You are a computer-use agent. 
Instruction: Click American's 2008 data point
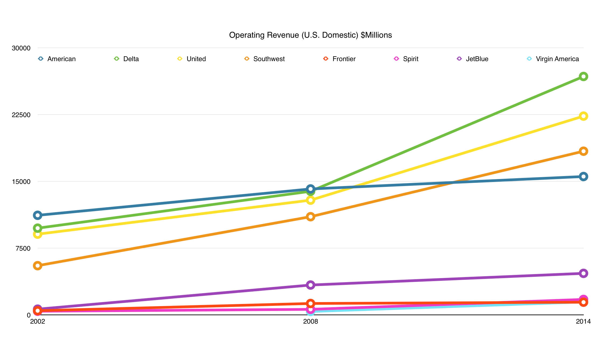tap(311, 189)
